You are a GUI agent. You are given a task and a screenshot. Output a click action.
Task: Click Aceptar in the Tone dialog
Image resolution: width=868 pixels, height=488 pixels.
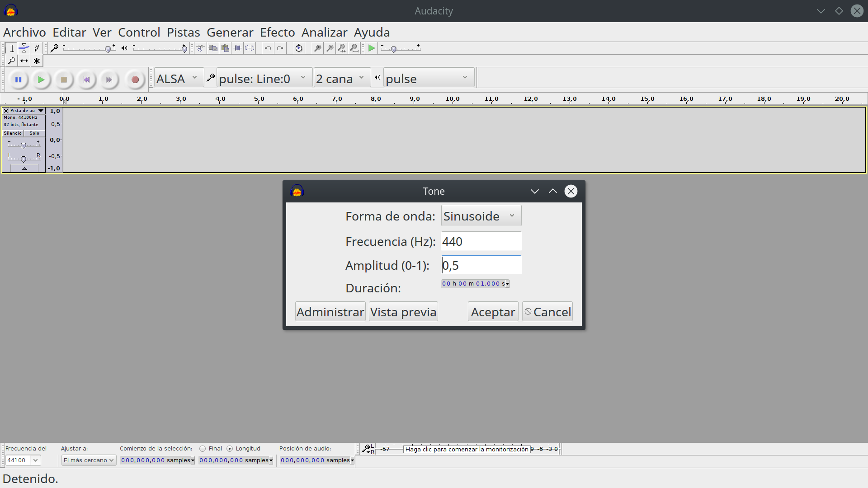pos(493,312)
